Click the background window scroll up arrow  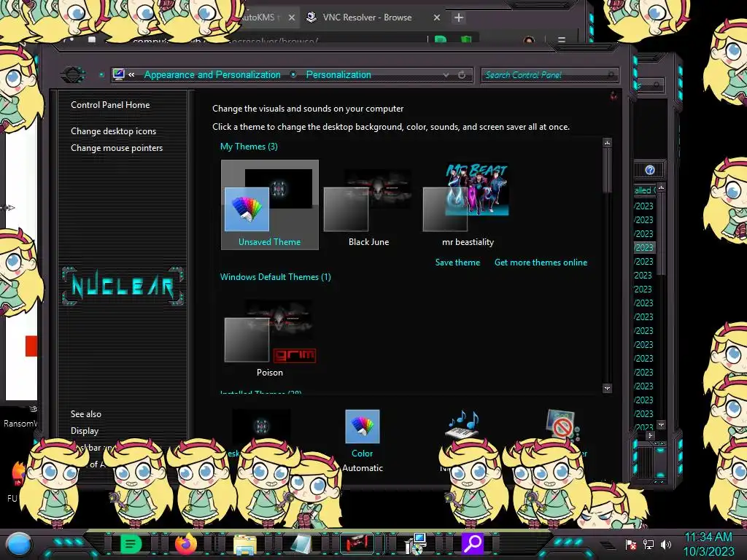(x=661, y=187)
